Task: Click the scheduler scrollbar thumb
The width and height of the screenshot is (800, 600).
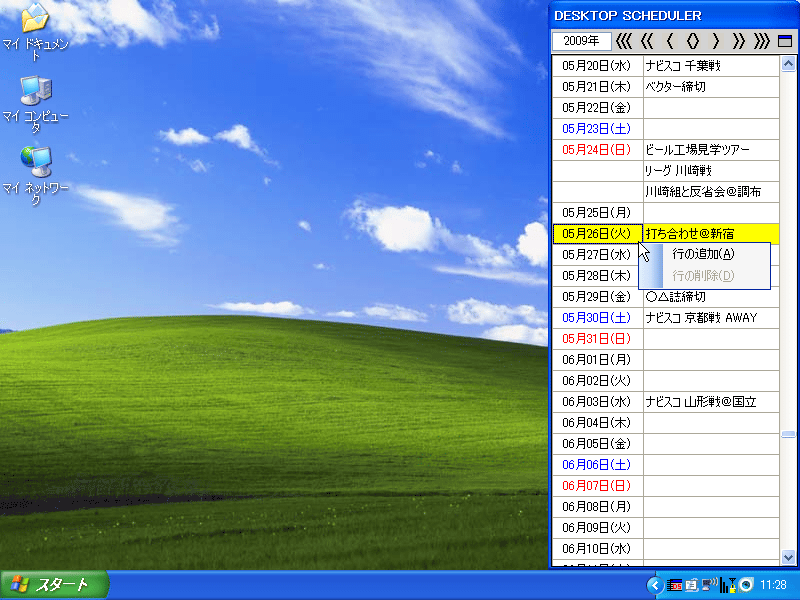Action: point(788,434)
